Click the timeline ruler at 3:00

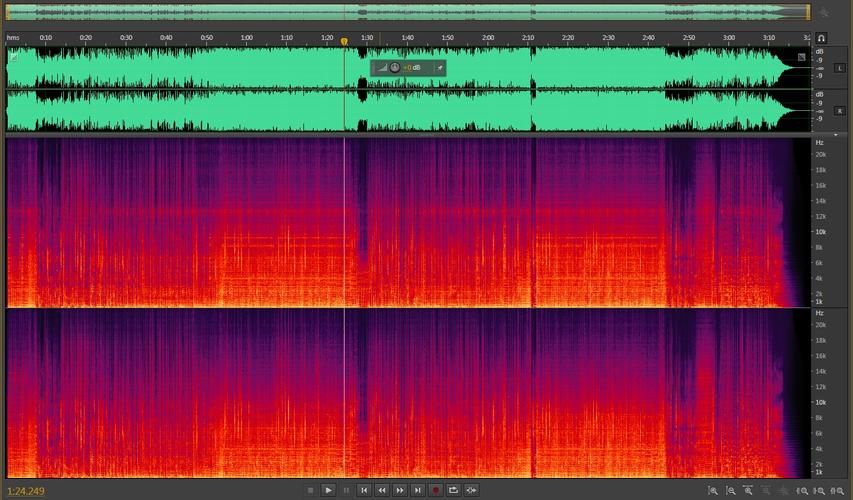(728, 38)
